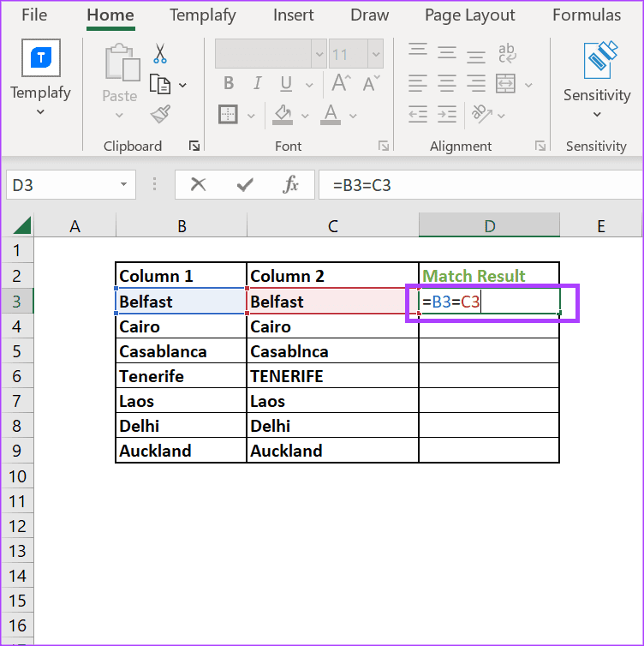Open the font name dropdown
The width and height of the screenshot is (644, 646).
coord(319,54)
